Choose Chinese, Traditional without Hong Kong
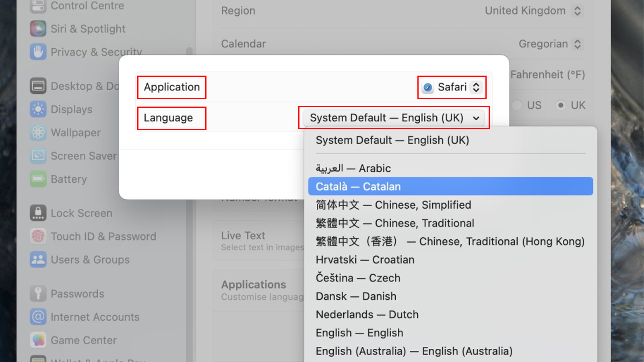644x362 pixels. tap(450, 223)
